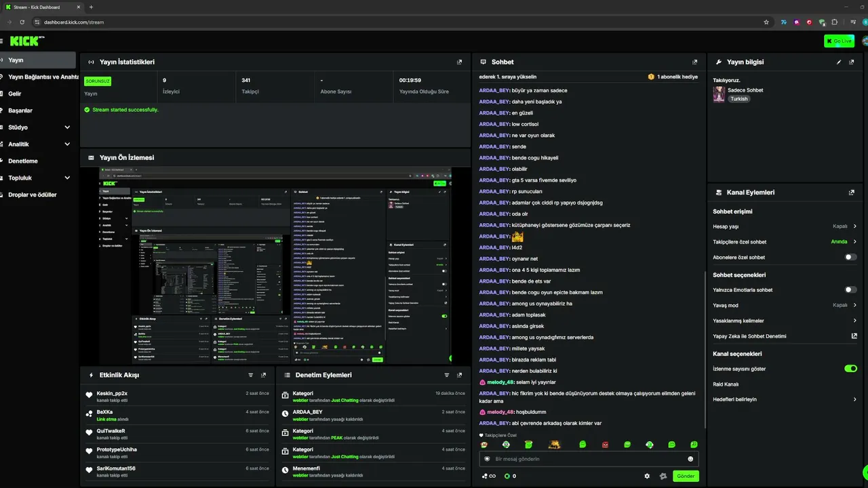The width and height of the screenshot is (868, 488).
Task: Edit stream info with the pencil icon
Action: click(839, 62)
